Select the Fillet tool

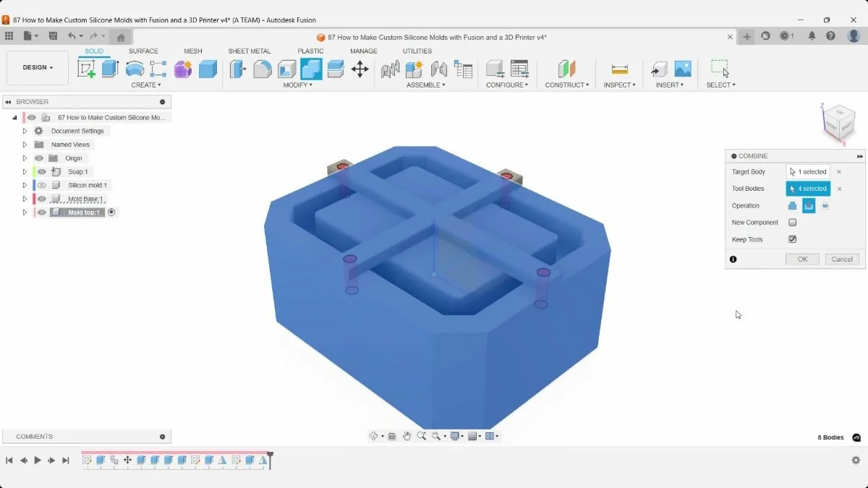tap(263, 69)
